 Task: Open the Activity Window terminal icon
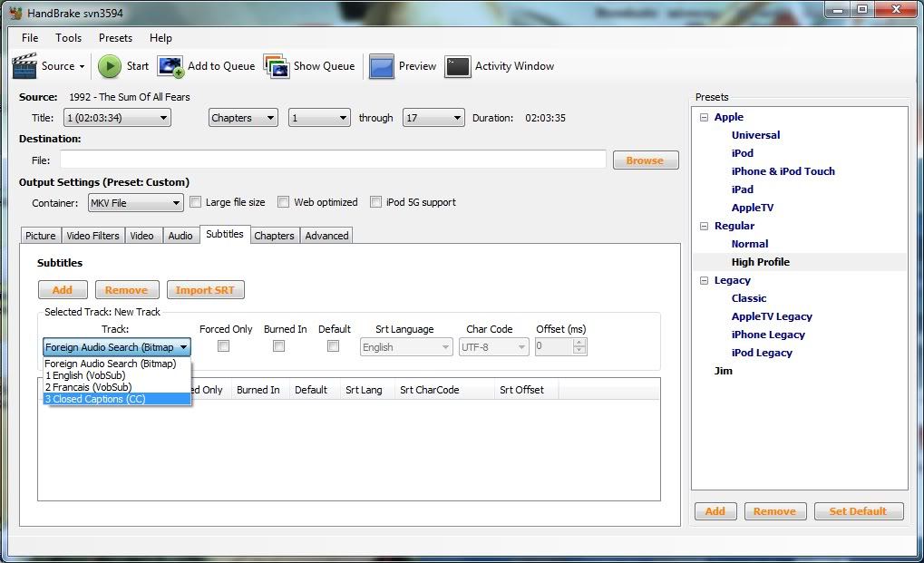pos(458,66)
